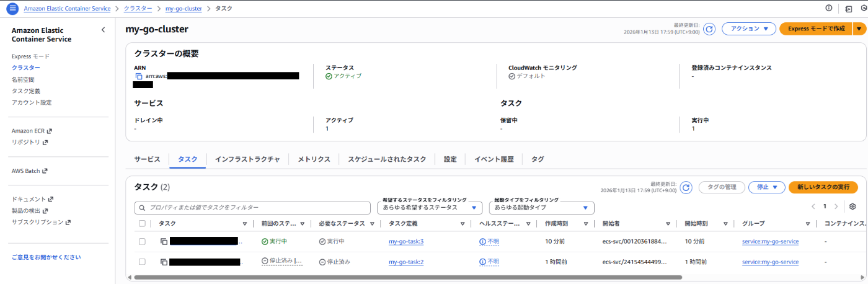This screenshot has width=868, height=284.
Task: Select the running task row checkbox
Action: click(142, 241)
